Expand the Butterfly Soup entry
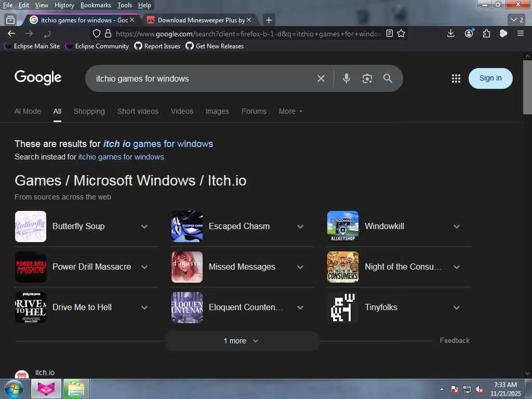532x399 pixels. (x=144, y=227)
